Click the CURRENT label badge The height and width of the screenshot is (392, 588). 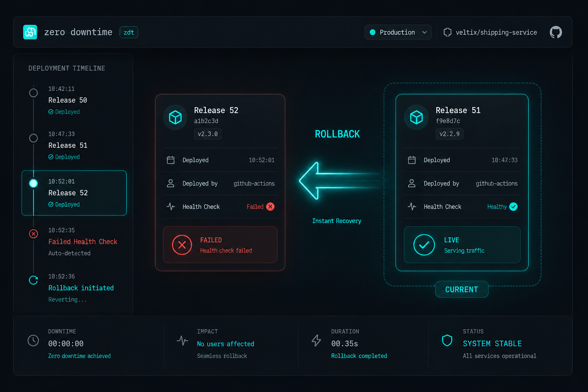pyautogui.click(x=462, y=289)
